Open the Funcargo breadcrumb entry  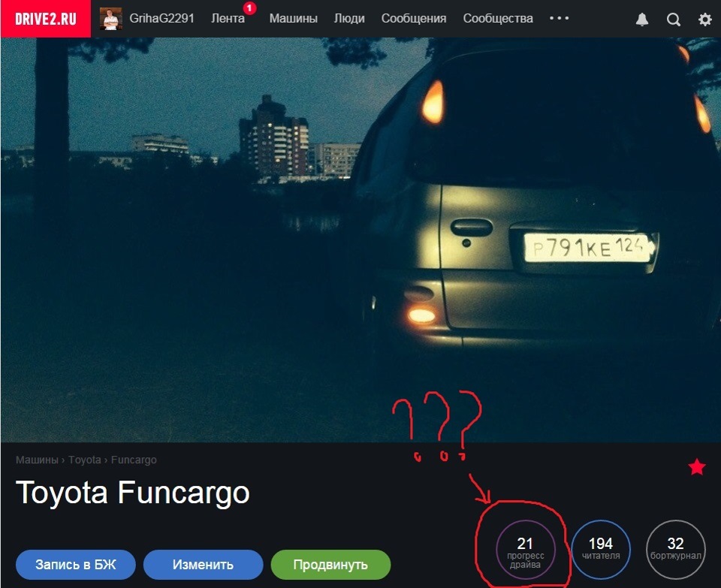point(133,460)
